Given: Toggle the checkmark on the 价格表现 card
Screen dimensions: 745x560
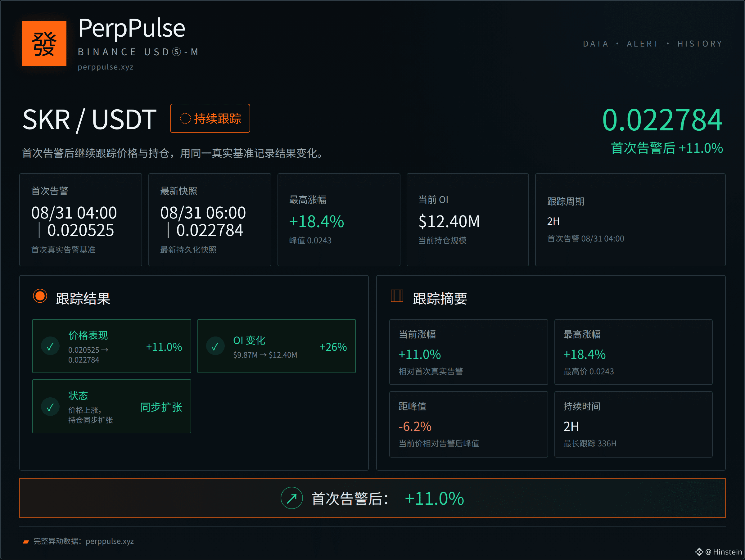Looking at the screenshot, I should tap(50, 346).
